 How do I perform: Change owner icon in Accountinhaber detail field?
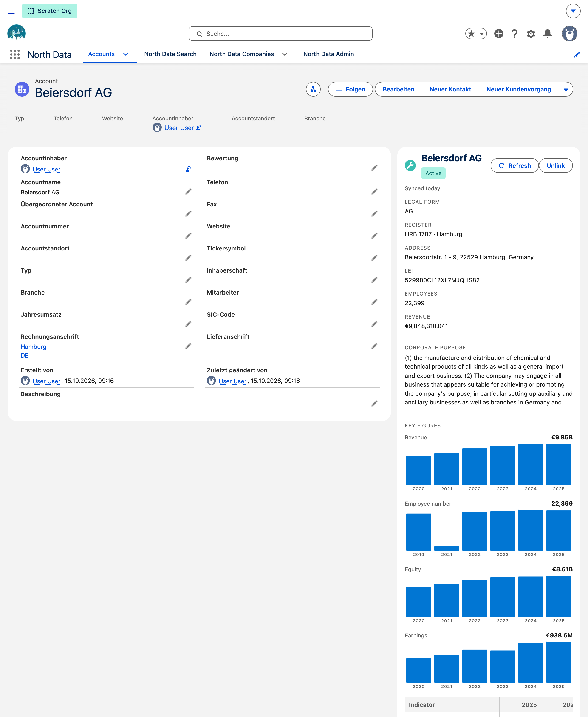(188, 169)
